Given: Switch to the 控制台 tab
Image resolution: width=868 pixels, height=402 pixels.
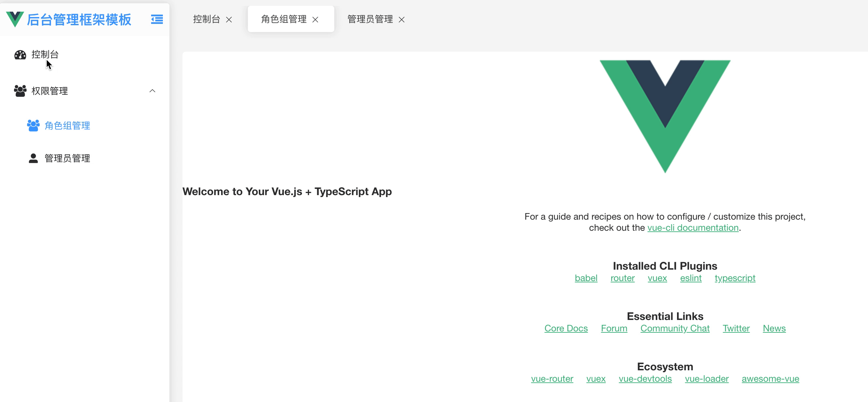Looking at the screenshot, I should [206, 19].
